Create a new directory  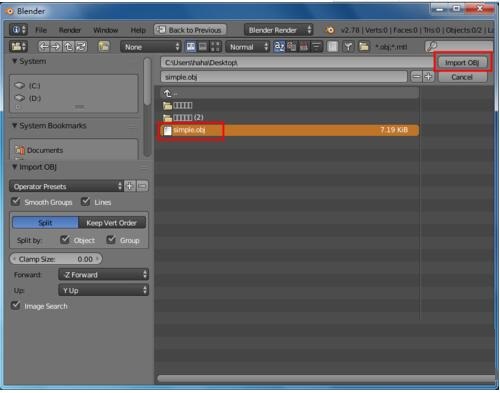click(x=104, y=47)
